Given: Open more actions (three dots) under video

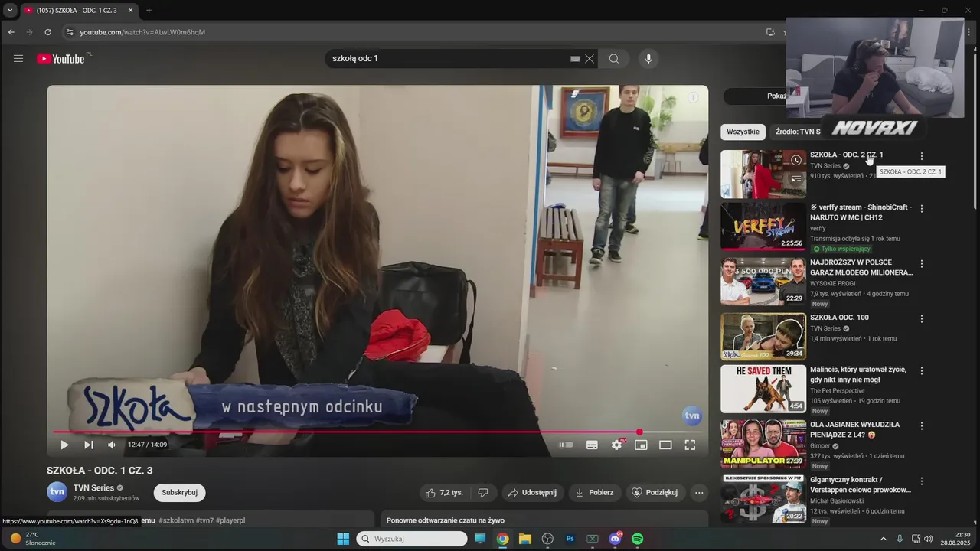Looking at the screenshot, I should tap(699, 493).
